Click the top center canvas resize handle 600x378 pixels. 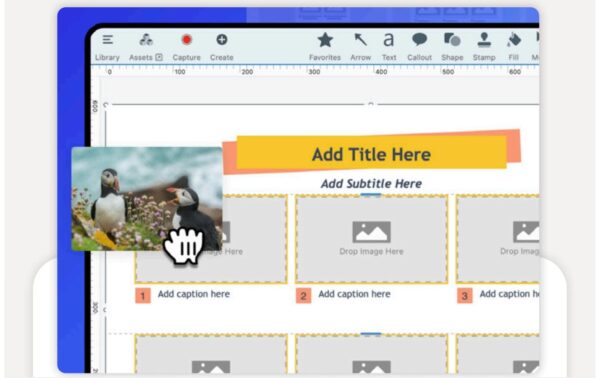[x=370, y=104]
